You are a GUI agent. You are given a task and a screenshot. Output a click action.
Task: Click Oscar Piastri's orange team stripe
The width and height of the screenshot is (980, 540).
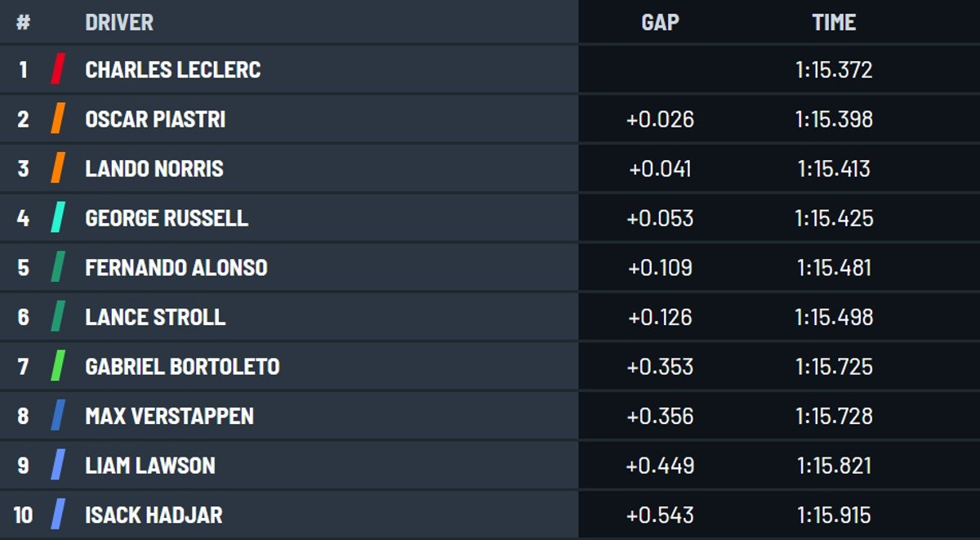[58, 118]
